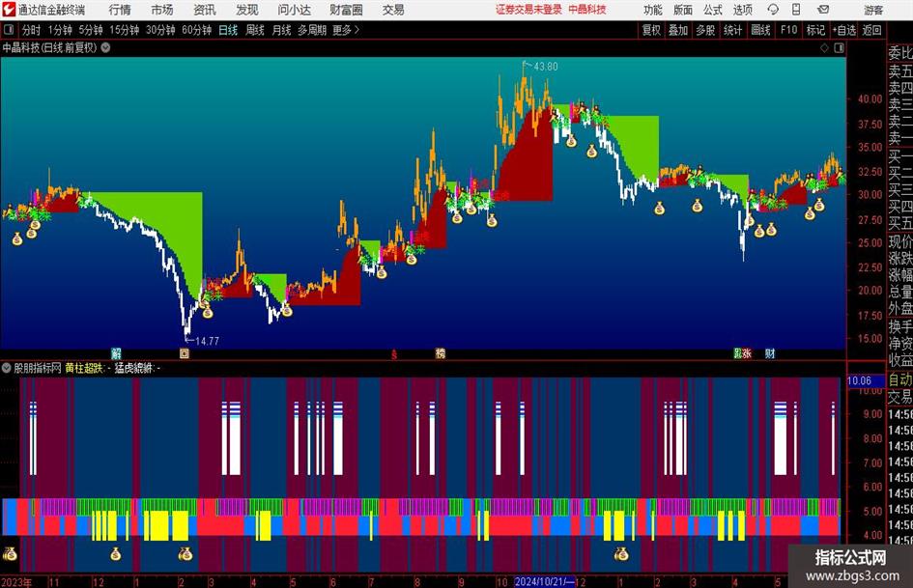Click the 返回 back button
Viewport: 913px width, 588px height.
click(x=871, y=30)
